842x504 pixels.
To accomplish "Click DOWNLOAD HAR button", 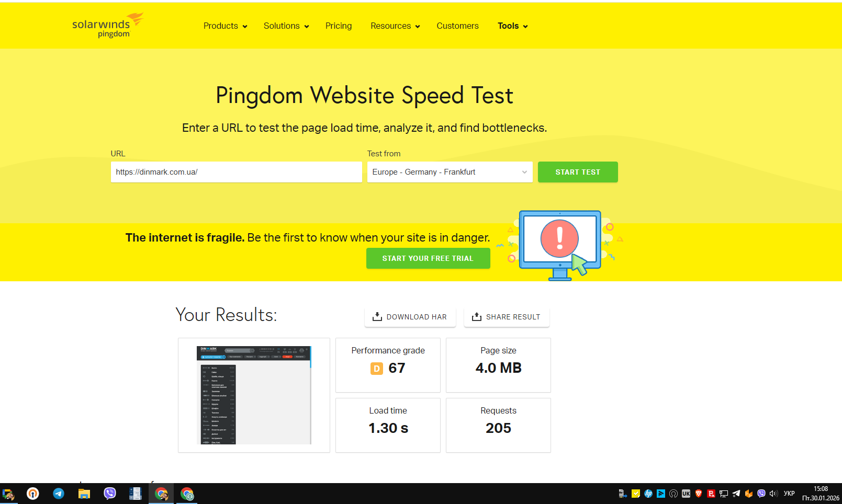I will [x=410, y=317].
